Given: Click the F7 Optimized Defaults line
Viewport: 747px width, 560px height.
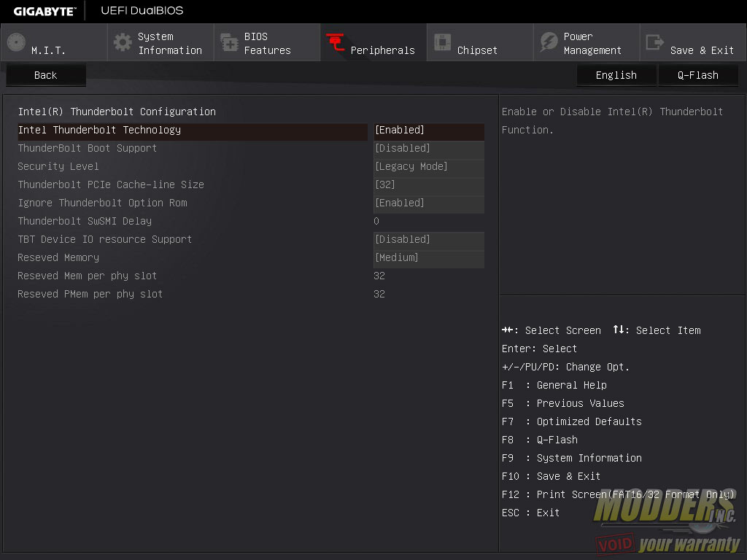Looking at the screenshot, I should point(572,421).
